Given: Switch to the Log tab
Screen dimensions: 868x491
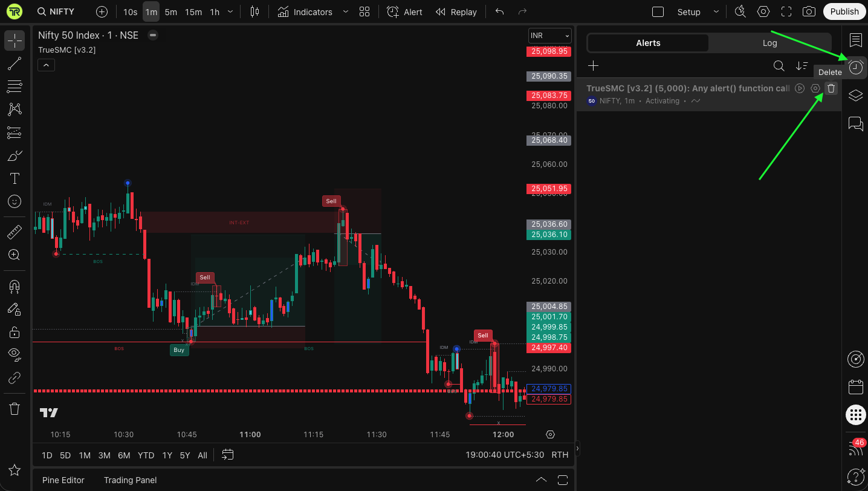Looking at the screenshot, I should [x=769, y=43].
